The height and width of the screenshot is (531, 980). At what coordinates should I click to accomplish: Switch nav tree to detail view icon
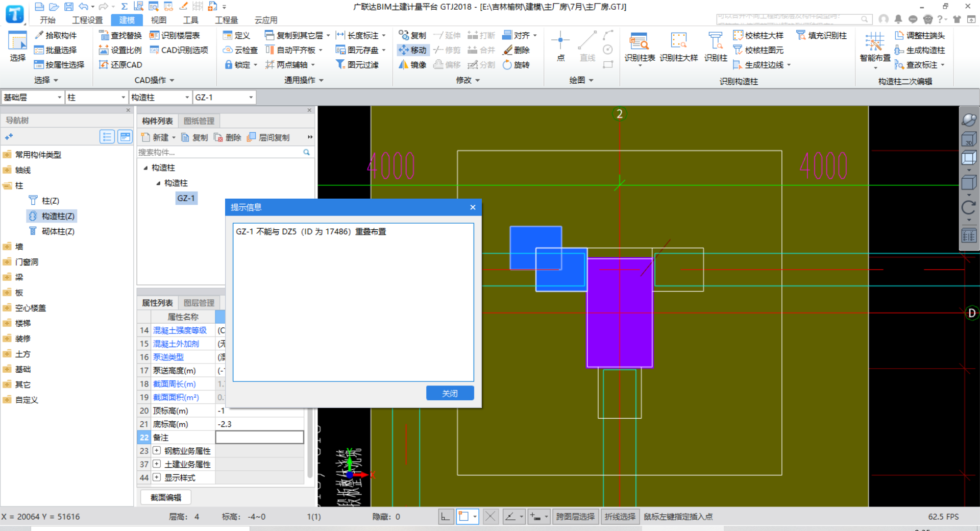tap(125, 137)
